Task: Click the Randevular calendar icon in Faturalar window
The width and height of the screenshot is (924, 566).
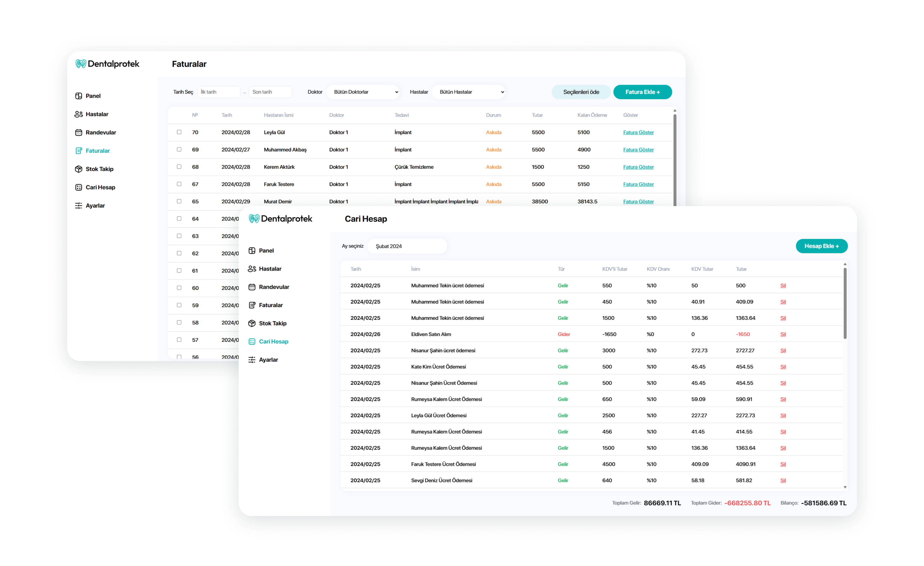Action: click(x=78, y=133)
